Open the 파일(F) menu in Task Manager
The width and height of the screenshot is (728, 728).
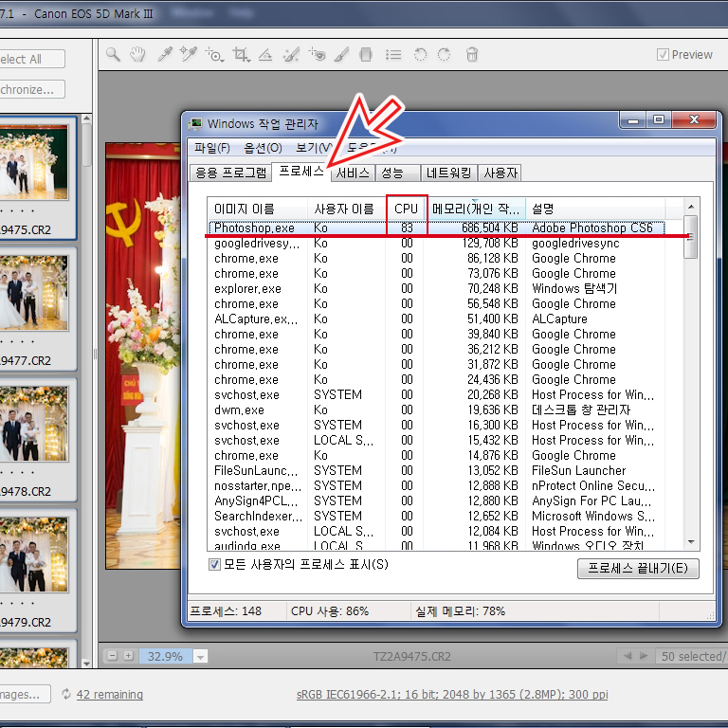[x=211, y=148]
